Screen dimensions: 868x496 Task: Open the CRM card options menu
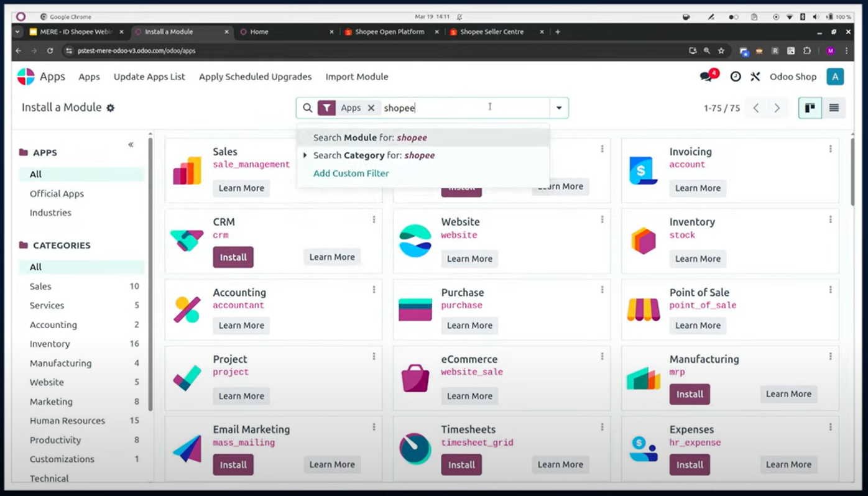[x=374, y=219]
